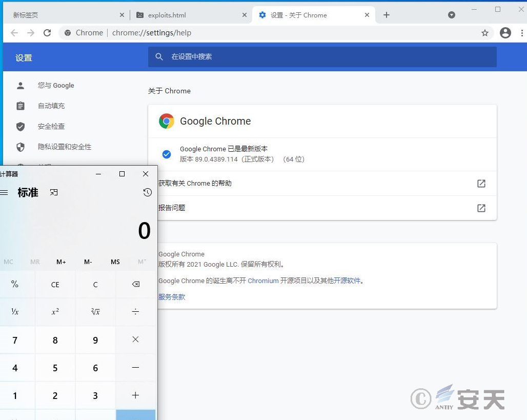
Task: Click the site info icon beside Chrome label
Action: tap(68, 33)
